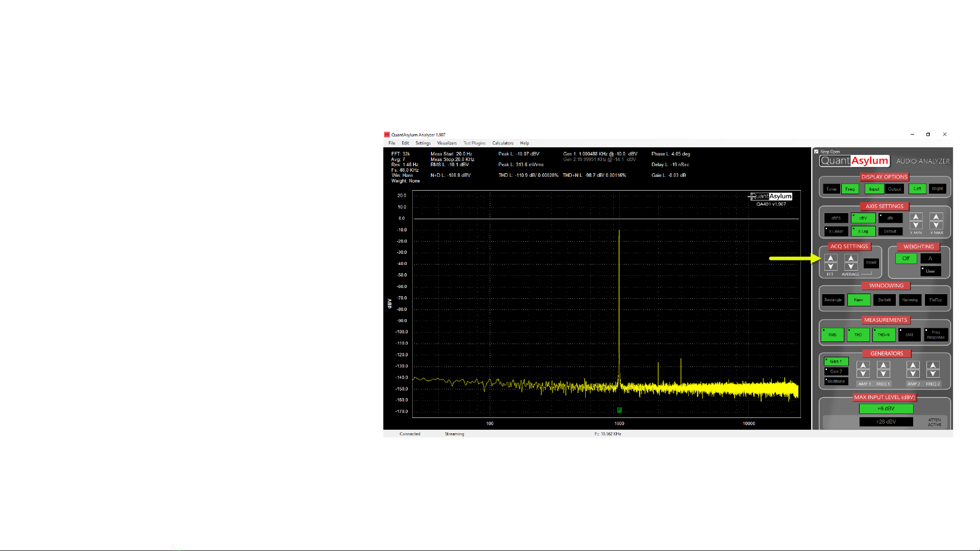This screenshot has width=980, height=551.
Task: Enable Gen 2 generator
Action: click(836, 371)
